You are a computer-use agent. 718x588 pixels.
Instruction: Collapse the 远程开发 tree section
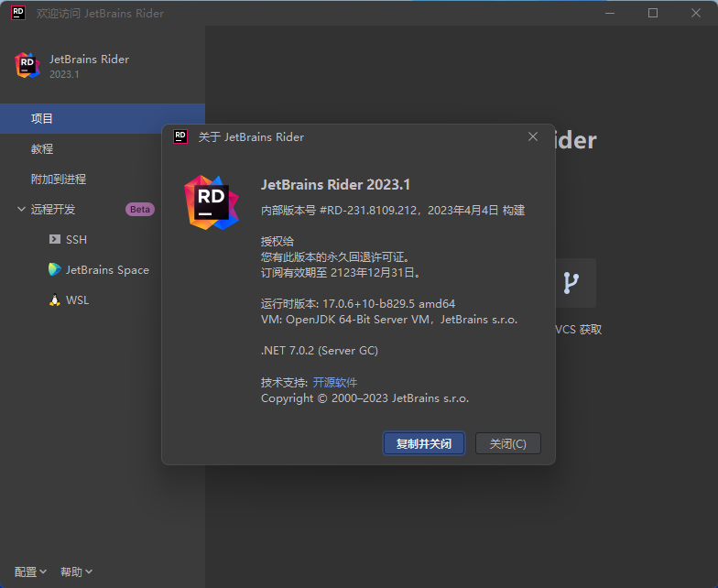[21, 209]
